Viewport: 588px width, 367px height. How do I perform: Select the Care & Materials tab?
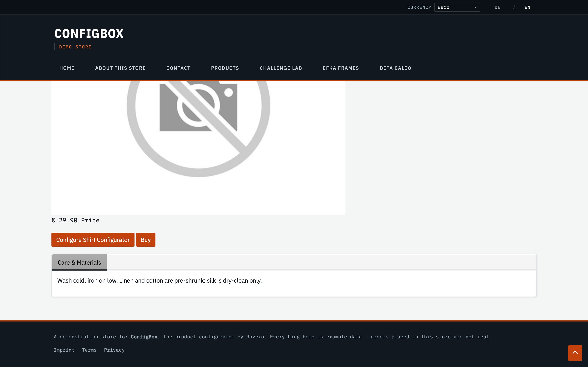[79, 262]
